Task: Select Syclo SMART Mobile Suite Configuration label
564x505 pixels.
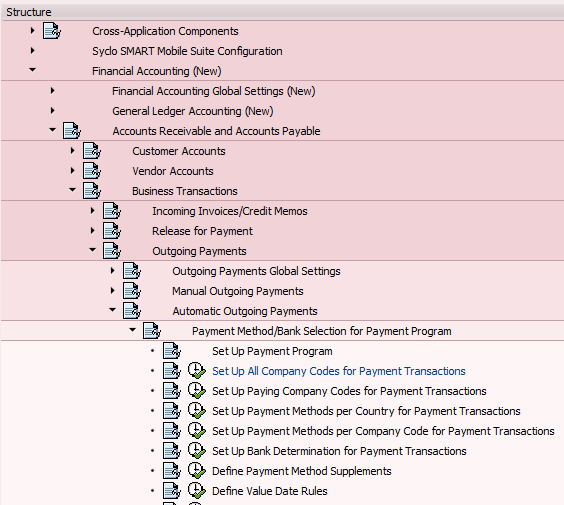Action: (187, 51)
